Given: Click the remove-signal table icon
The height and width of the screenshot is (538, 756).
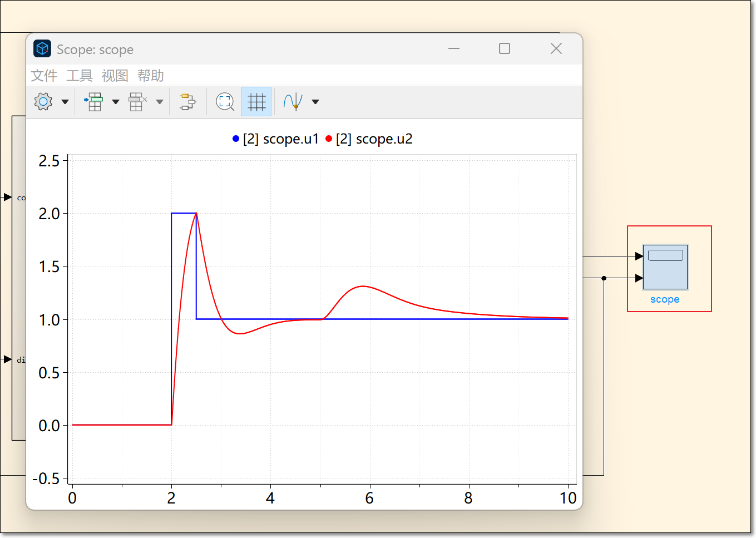Looking at the screenshot, I should click(x=137, y=102).
